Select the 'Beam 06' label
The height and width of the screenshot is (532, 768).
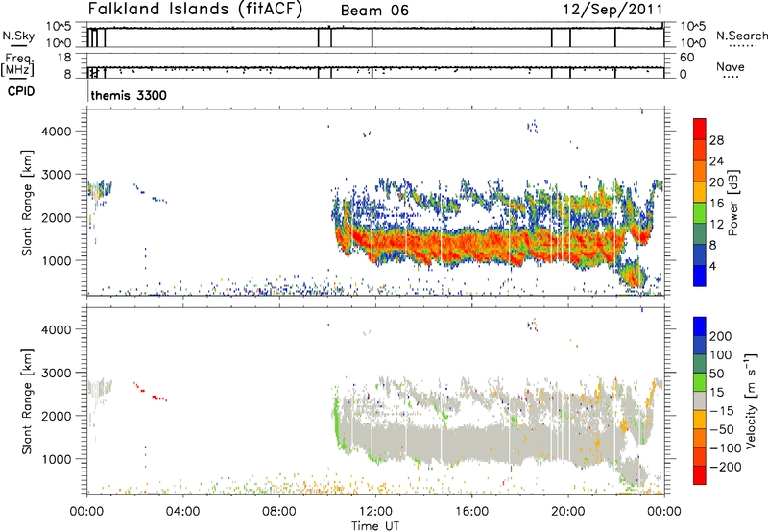[374, 11]
